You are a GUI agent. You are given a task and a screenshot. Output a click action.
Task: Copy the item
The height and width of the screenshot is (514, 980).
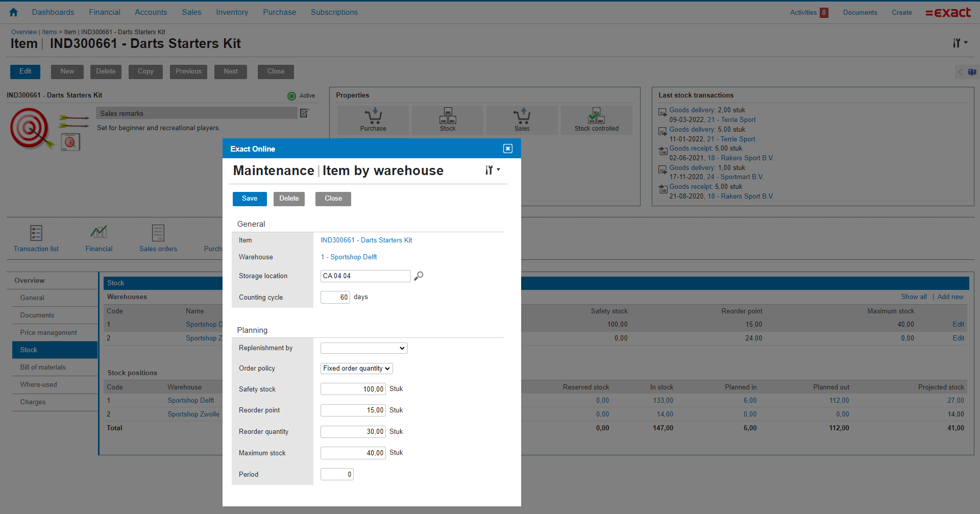pos(145,71)
